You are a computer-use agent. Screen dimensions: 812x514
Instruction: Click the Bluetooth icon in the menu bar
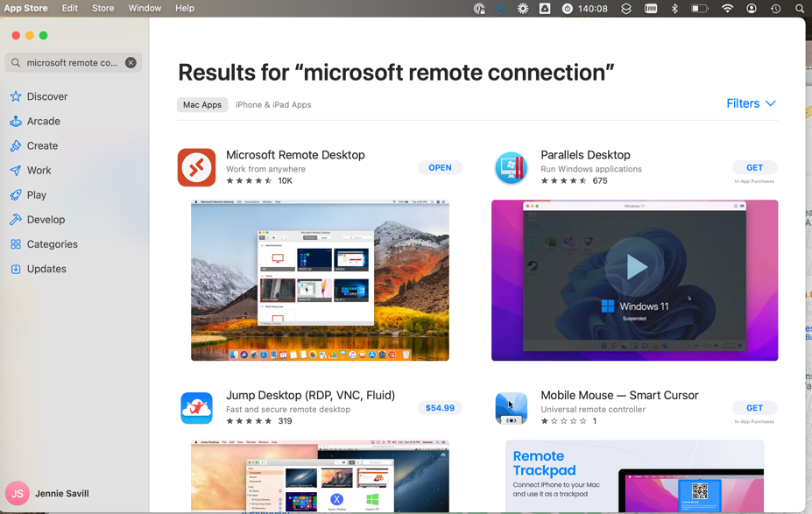coord(674,8)
